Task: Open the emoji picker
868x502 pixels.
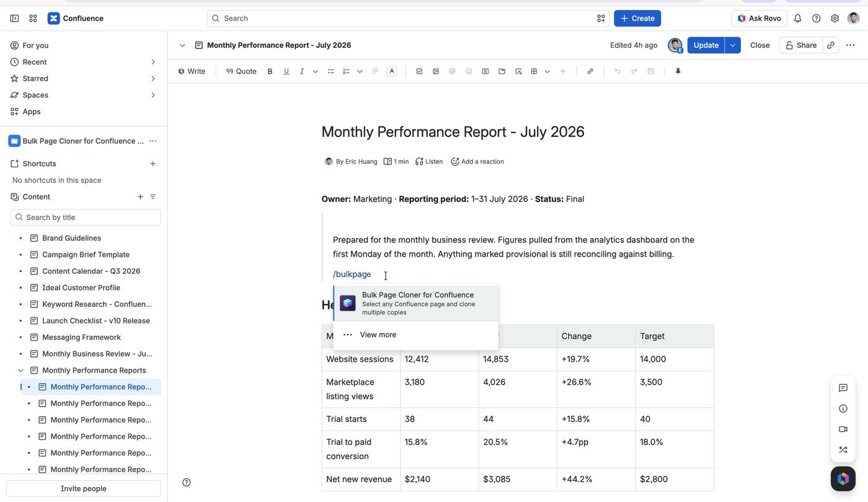Action: click(x=469, y=71)
